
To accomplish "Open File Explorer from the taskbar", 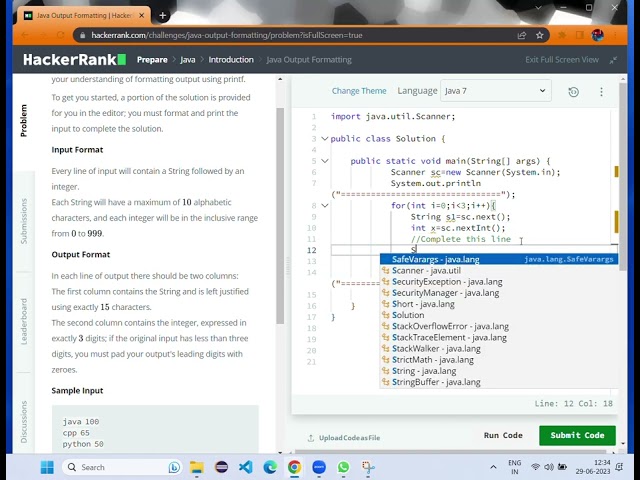I will click(197, 467).
